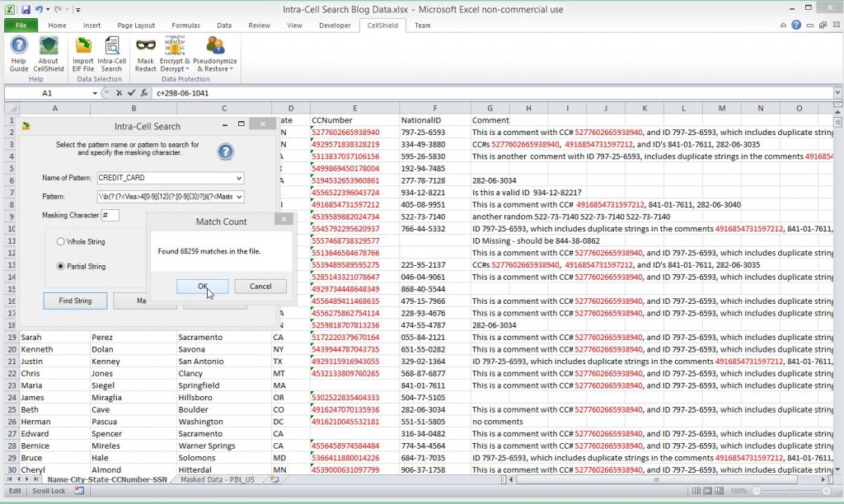Viewport: 844px width, 504px height.
Task: Click the Insert Function fx icon
Action: [143, 93]
